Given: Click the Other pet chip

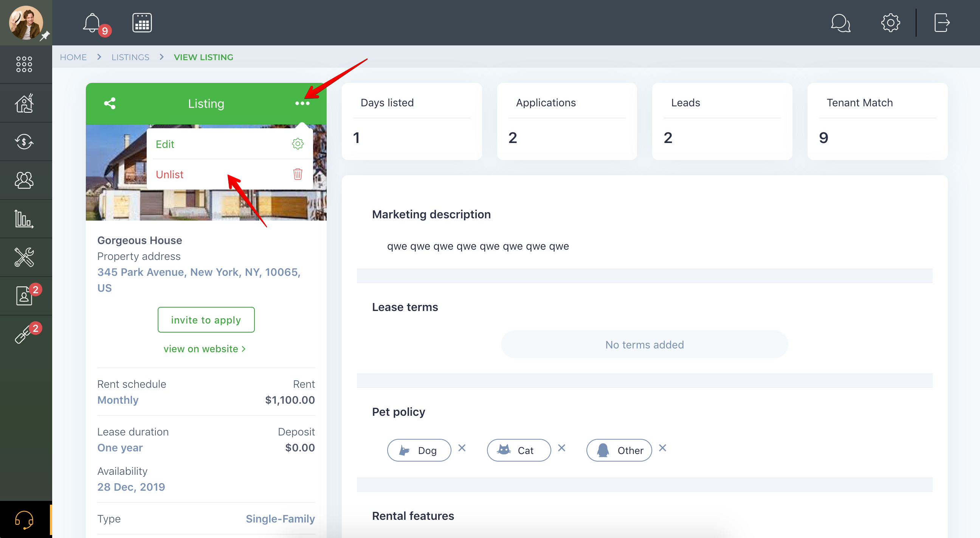Looking at the screenshot, I should tap(619, 450).
